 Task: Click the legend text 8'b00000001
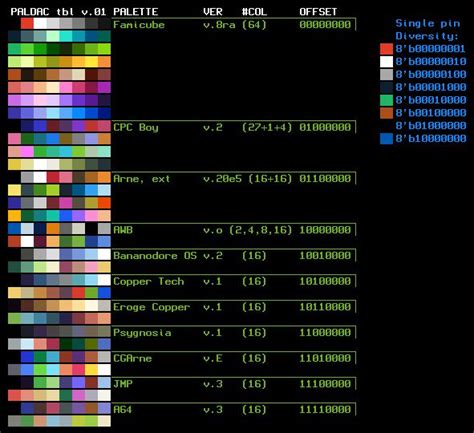(x=430, y=49)
